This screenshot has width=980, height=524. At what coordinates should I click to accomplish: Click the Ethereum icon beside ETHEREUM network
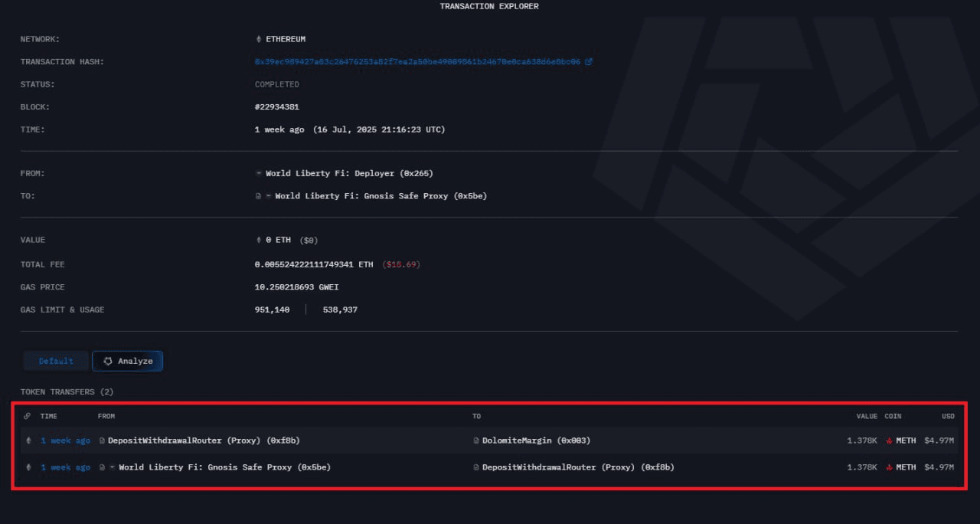[258, 39]
